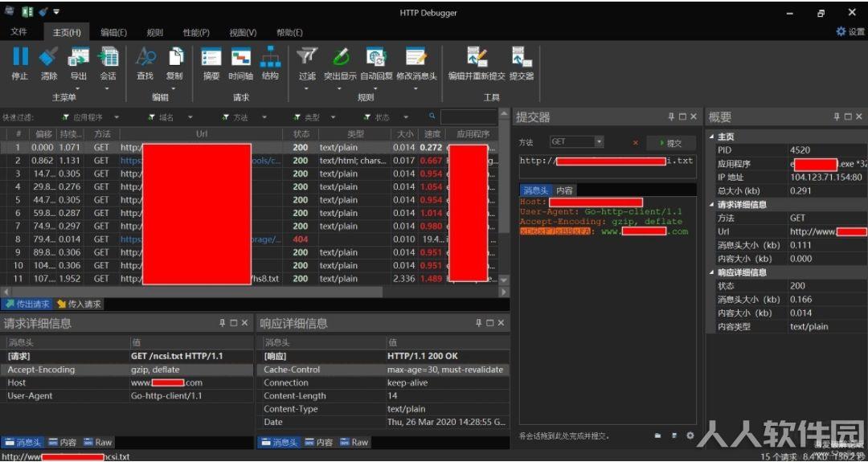Click the 过滤 (Filter) funnel icon
The image size is (868, 462).
point(307,56)
